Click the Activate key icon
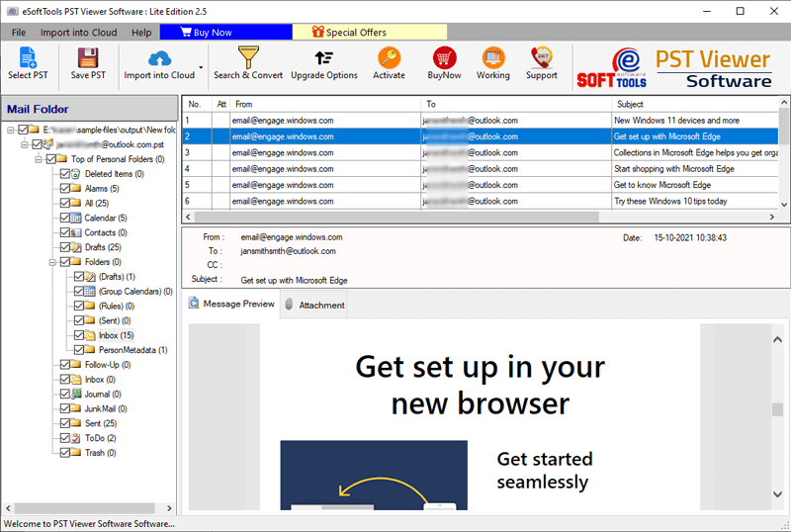791x532 pixels. pos(389,58)
